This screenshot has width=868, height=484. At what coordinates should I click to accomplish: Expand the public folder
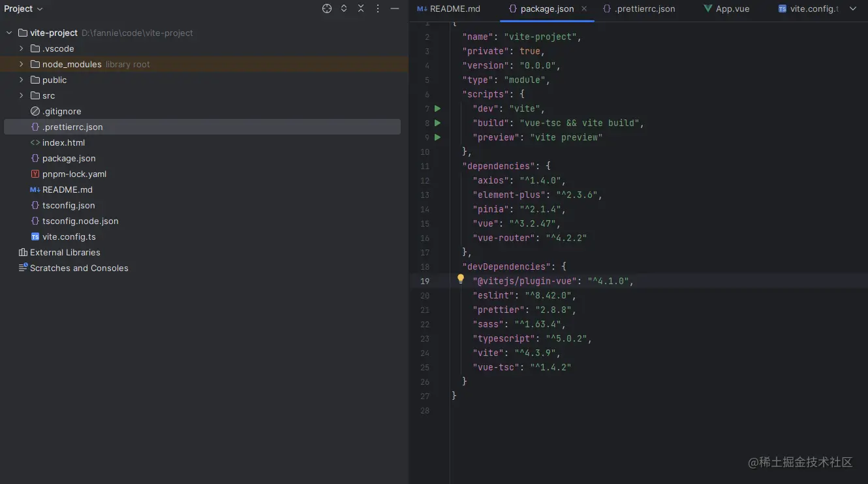(x=22, y=80)
